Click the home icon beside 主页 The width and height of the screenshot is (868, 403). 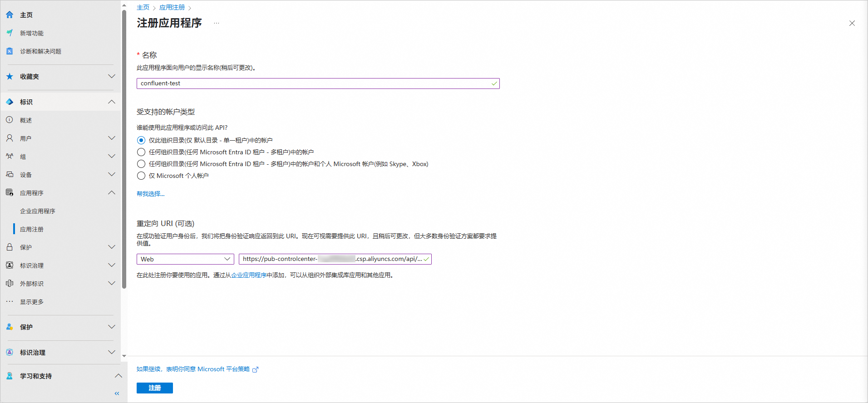10,15
